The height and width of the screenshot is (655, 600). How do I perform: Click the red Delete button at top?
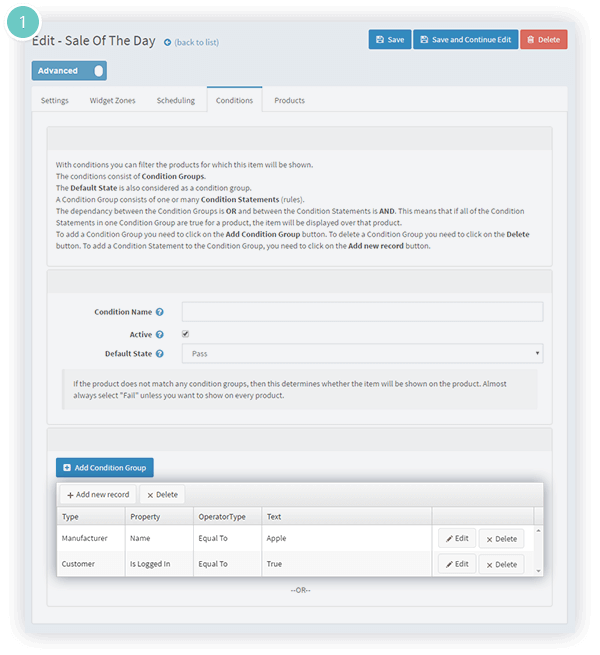pyautogui.click(x=544, y=40)
